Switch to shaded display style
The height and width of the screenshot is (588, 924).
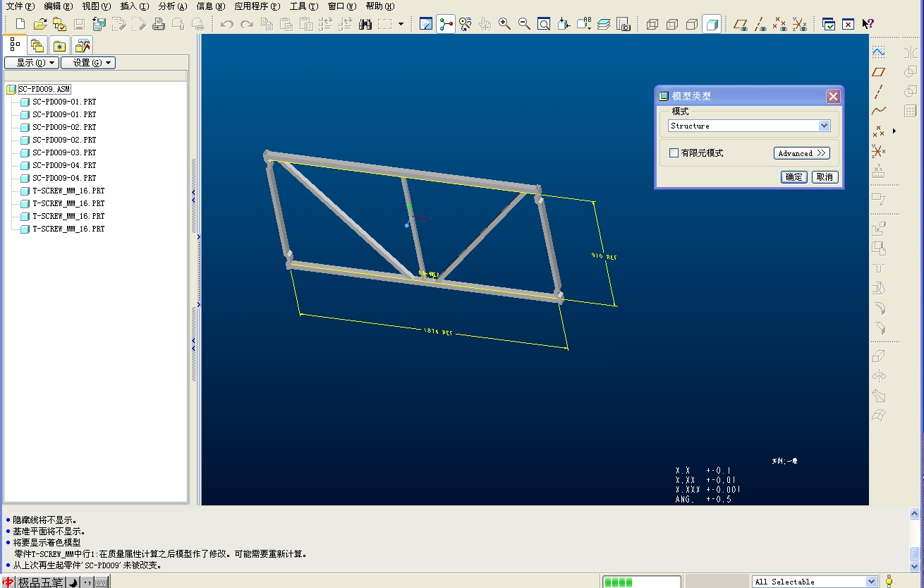coord(712,24)
